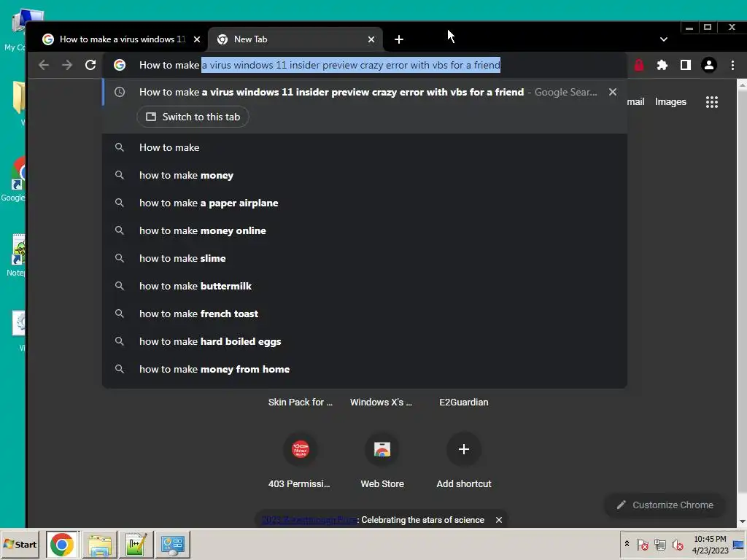The image size is (747, 560).
Task: Choose suggestion 'how to make a paper airplane'
Action: (x=365, y=203)
